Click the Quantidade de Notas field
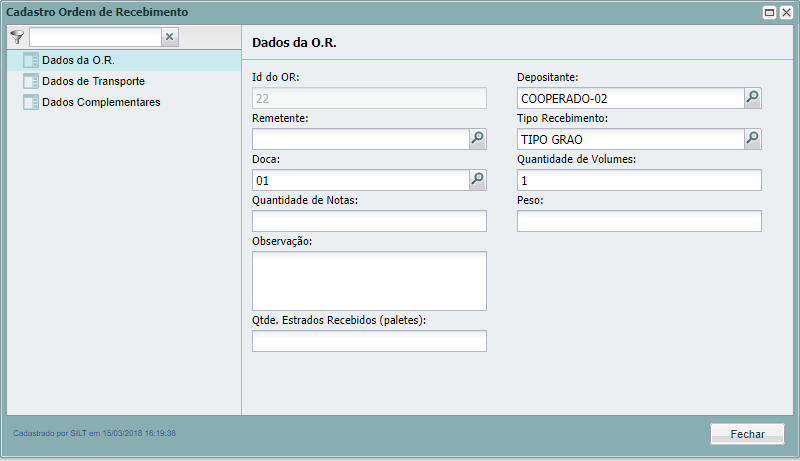 coord(369,221)
